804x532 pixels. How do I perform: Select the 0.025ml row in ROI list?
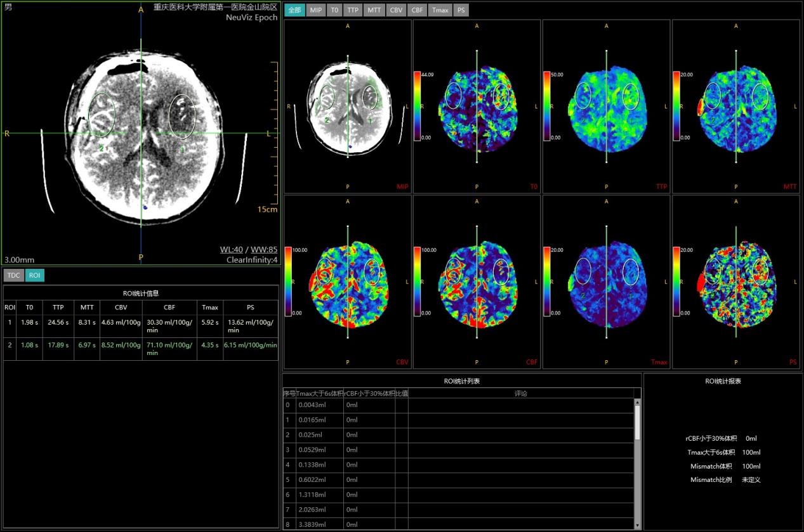(x=458, y=434)
